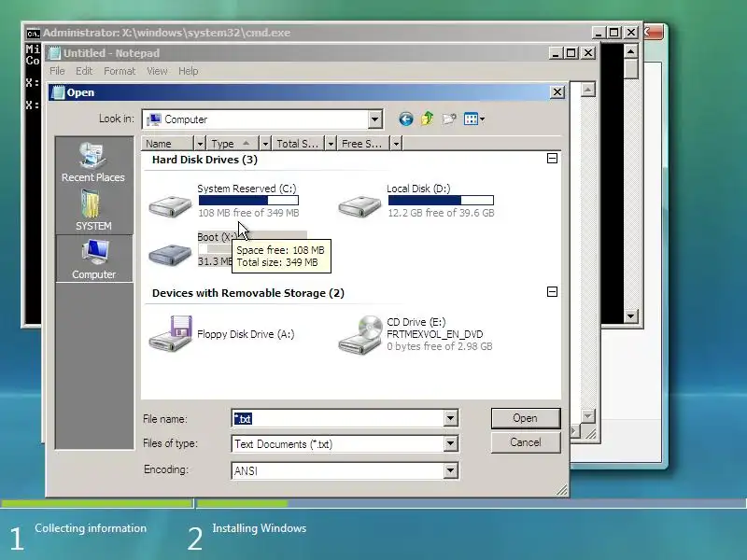Open the Name column filter arrow
This screenshot has width=747, height=560.
pos(200,144)
